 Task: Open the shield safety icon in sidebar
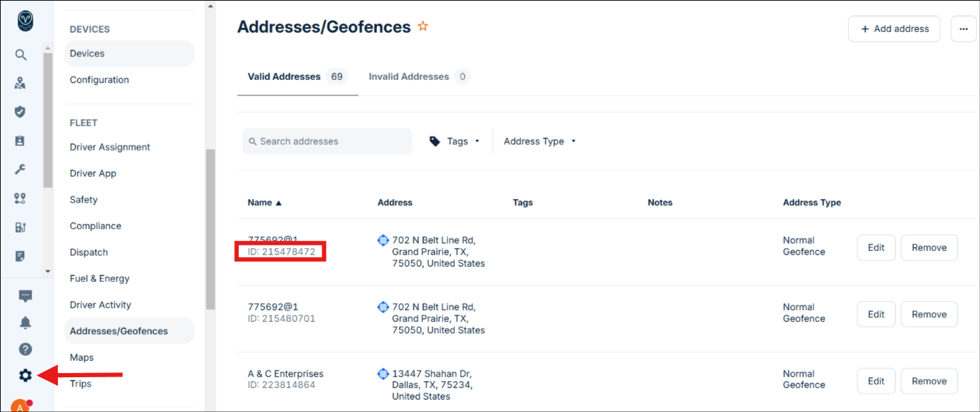coord(20,112)
